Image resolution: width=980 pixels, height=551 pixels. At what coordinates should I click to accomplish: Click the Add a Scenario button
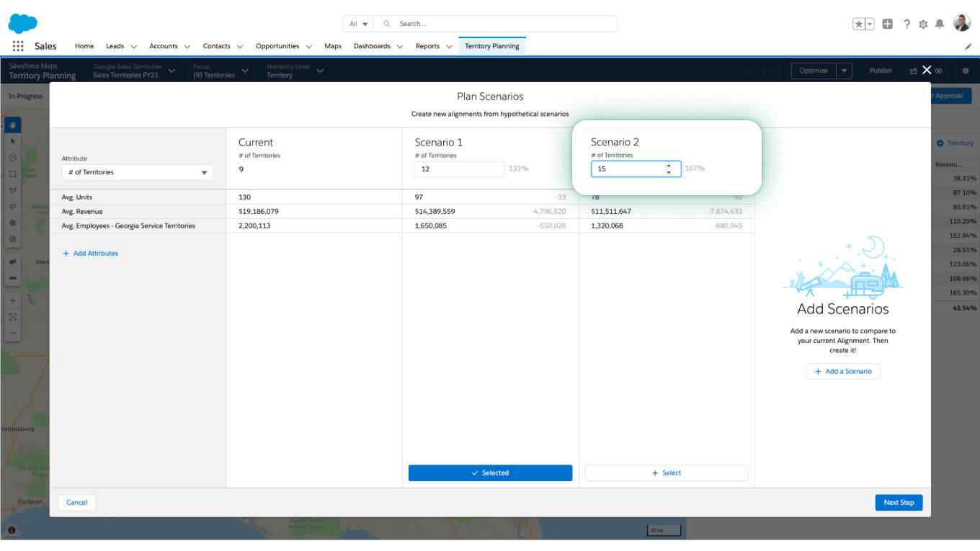tap(843, 372)
